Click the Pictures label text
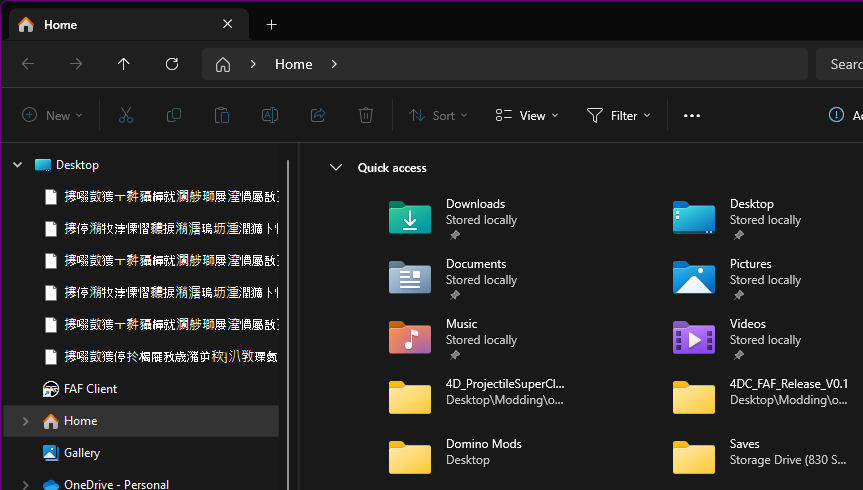The image size is (863, 490). [x=751, y=264]
